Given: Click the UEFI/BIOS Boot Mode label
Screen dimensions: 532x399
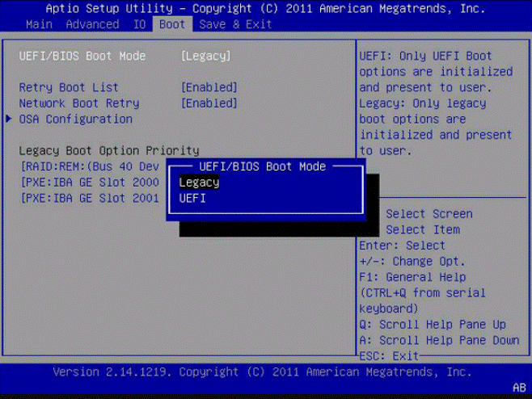Looking at the screenshot, I should coord(82,56).
